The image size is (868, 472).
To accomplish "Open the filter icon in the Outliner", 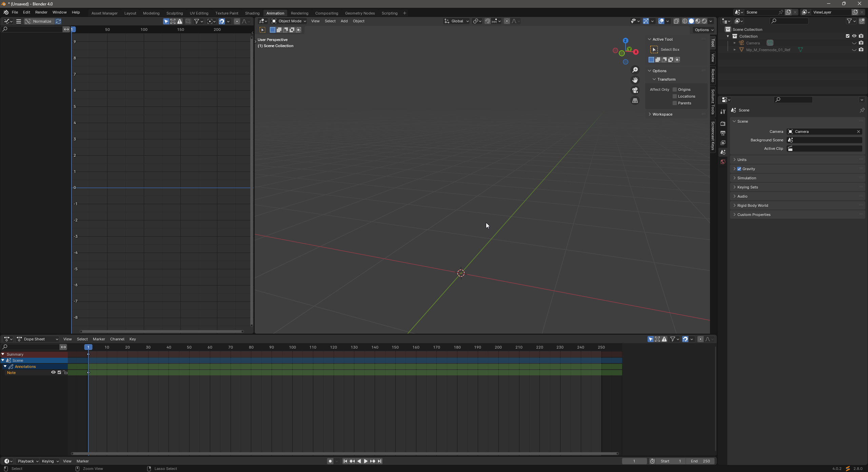I will coord(850,21).
